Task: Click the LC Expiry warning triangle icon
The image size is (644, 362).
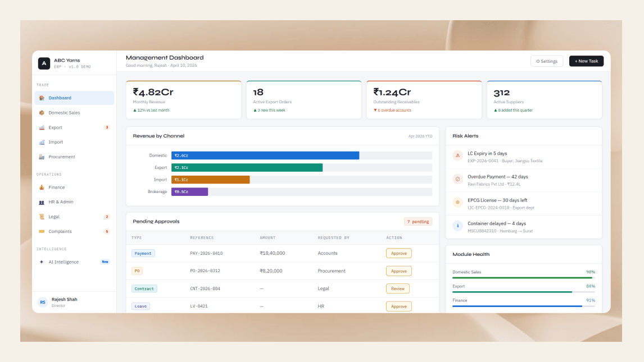Action: tap(457, 156)
